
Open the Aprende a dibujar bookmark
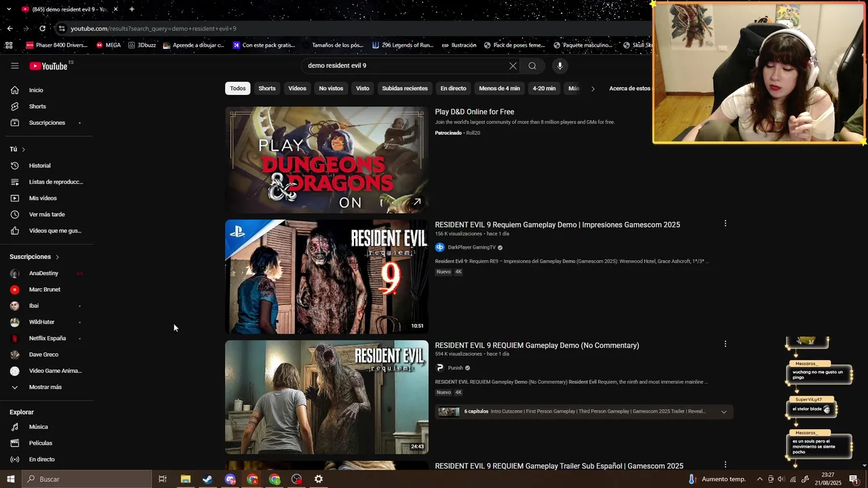pyautogui.click(x=193, y=45)
